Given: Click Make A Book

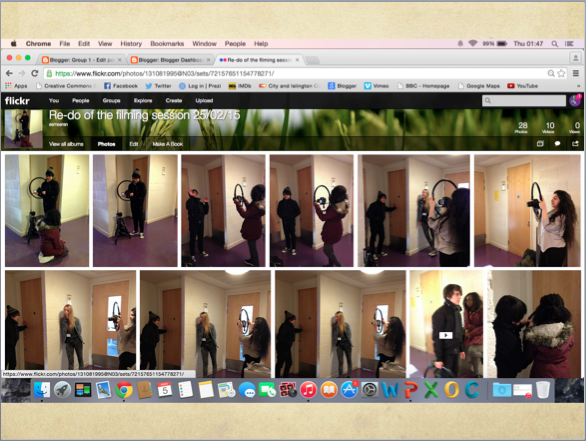Looking at the screenshot, I should coord(167,144).
